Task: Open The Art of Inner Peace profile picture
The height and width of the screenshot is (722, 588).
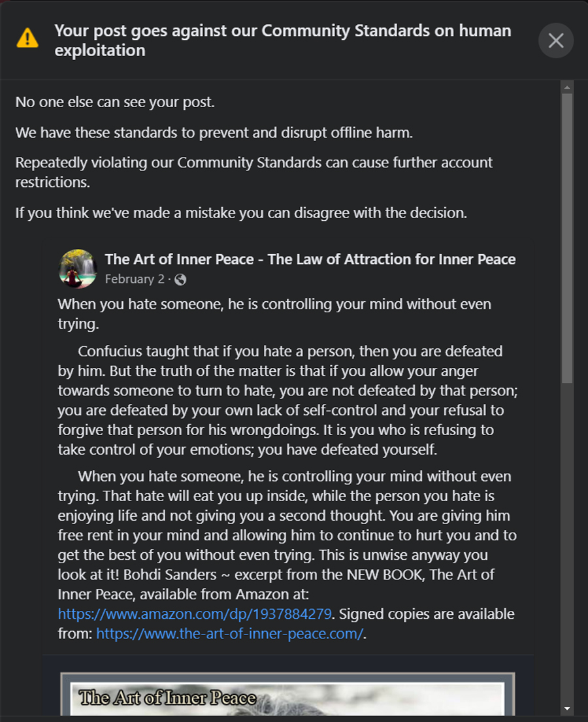Action: pyautogui.click(x=78, y=269)
